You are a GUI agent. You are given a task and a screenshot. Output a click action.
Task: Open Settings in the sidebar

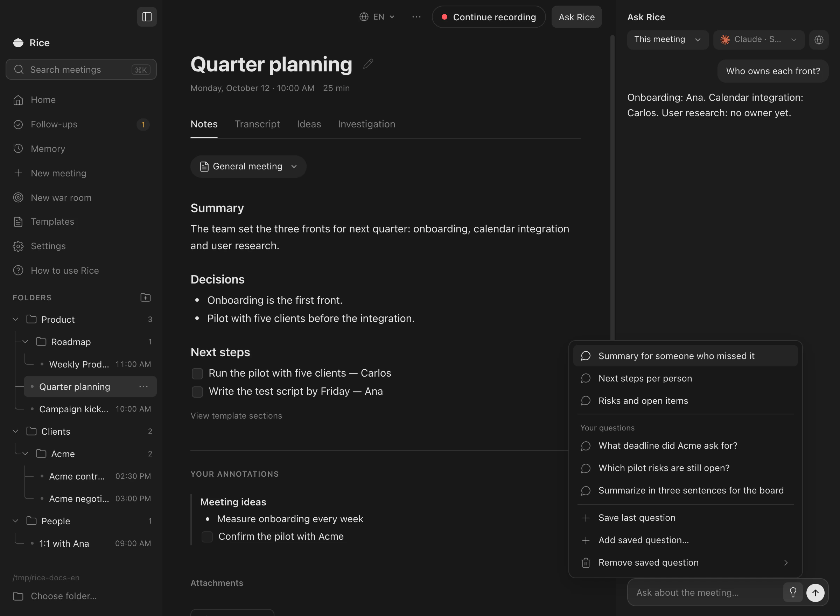[81, 246]
